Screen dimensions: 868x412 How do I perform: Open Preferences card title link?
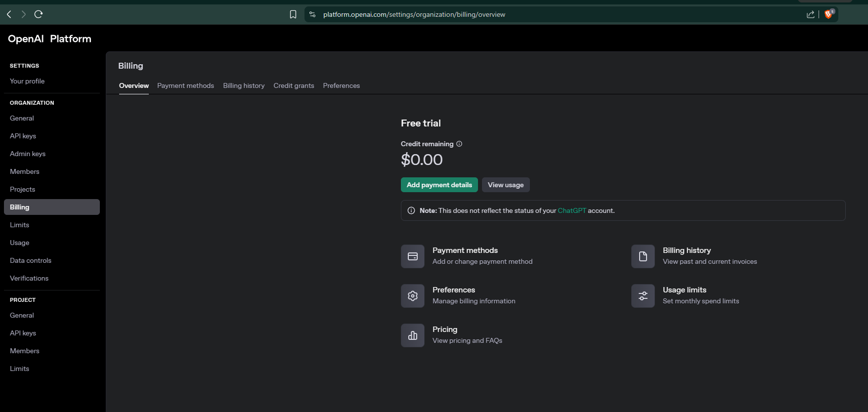(x=454, y=290)
